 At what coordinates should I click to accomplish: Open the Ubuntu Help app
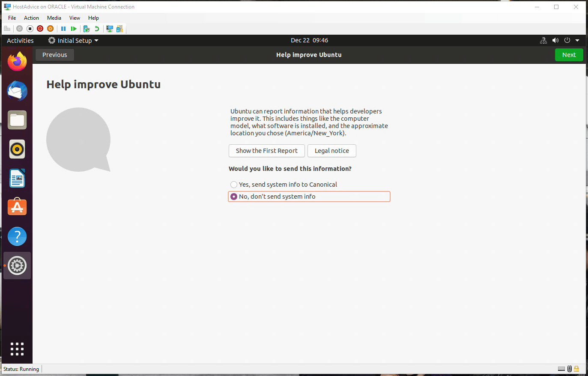17,236
